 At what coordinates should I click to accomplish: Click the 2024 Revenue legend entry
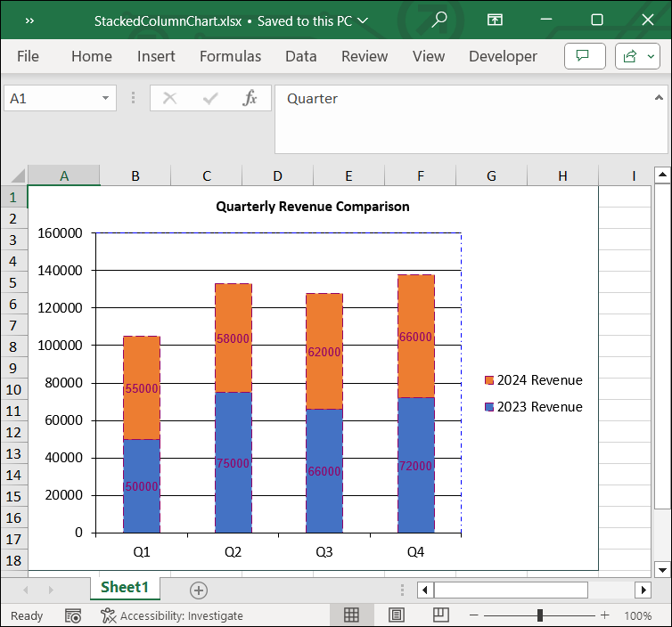click(534, 380)
